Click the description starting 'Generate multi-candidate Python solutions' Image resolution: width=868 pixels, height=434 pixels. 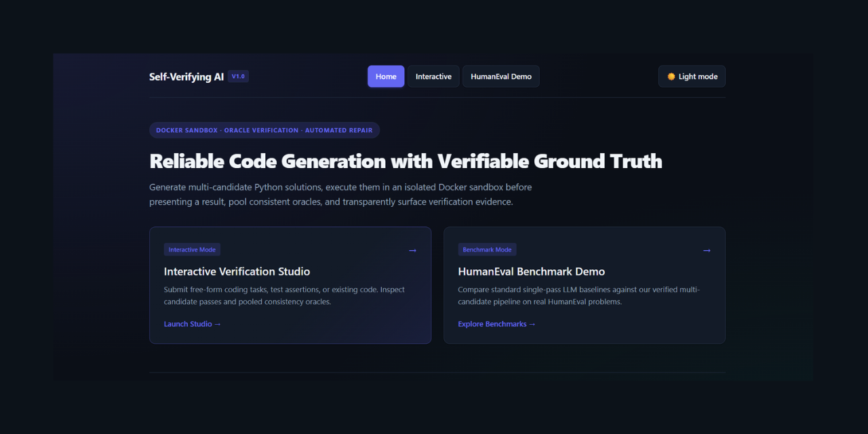(340, 194)
